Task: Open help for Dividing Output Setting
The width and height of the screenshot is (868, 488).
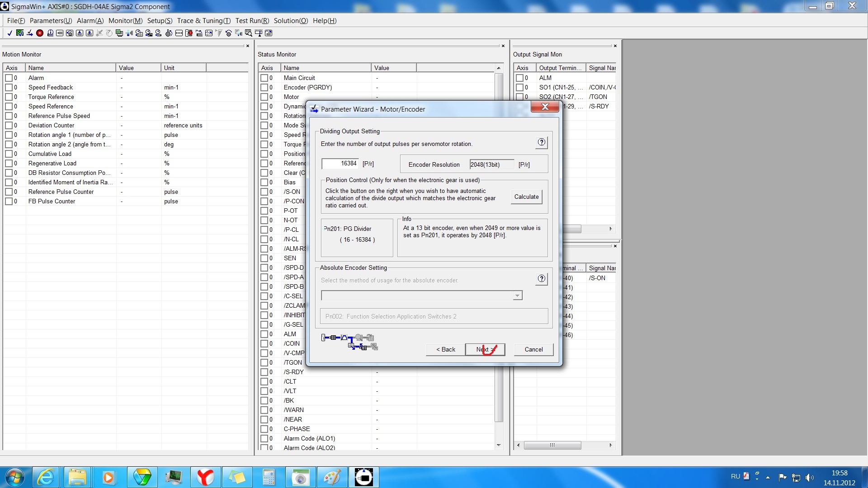Action: [541, 143]
